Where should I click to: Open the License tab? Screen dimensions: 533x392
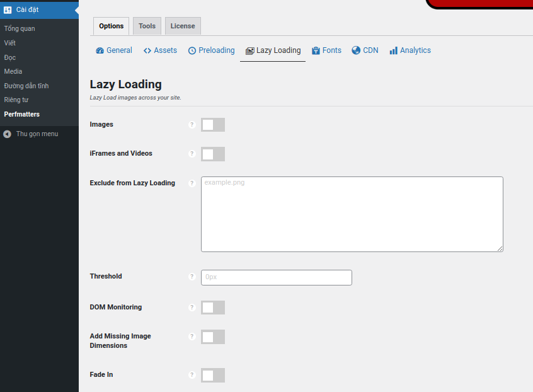[183, 26]
